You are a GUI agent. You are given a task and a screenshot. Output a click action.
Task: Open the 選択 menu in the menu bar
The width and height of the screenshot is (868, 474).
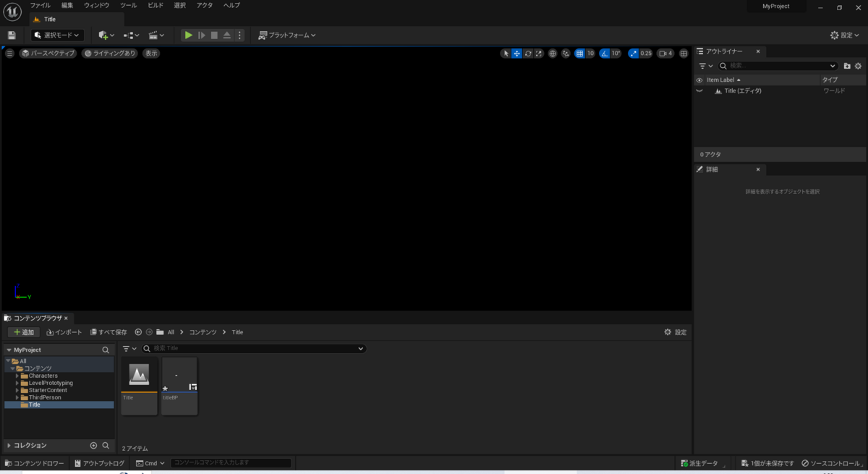point(180,5)
